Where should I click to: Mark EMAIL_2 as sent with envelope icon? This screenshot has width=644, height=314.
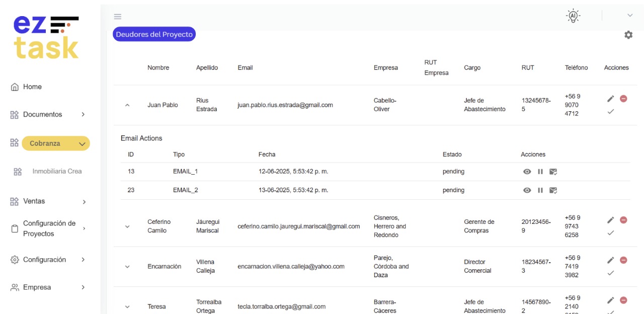(553, 190)
